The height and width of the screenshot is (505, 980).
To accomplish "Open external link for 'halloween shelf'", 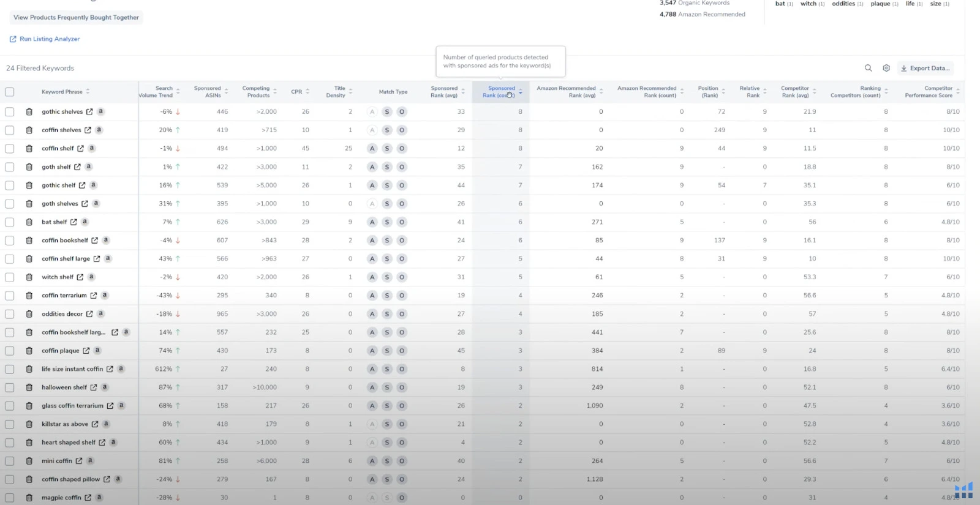I will 94,387.
